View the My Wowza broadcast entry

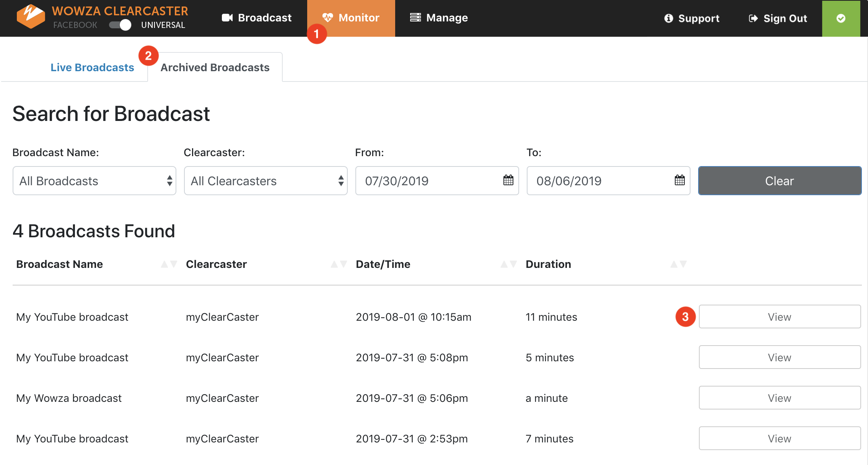[779, 398]
